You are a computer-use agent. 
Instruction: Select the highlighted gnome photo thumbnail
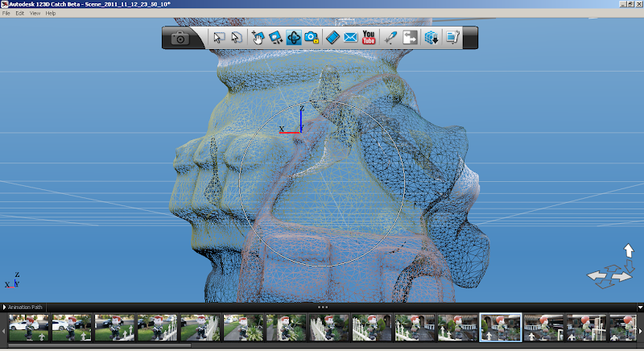pyautogui.click(x=500, y=328)
